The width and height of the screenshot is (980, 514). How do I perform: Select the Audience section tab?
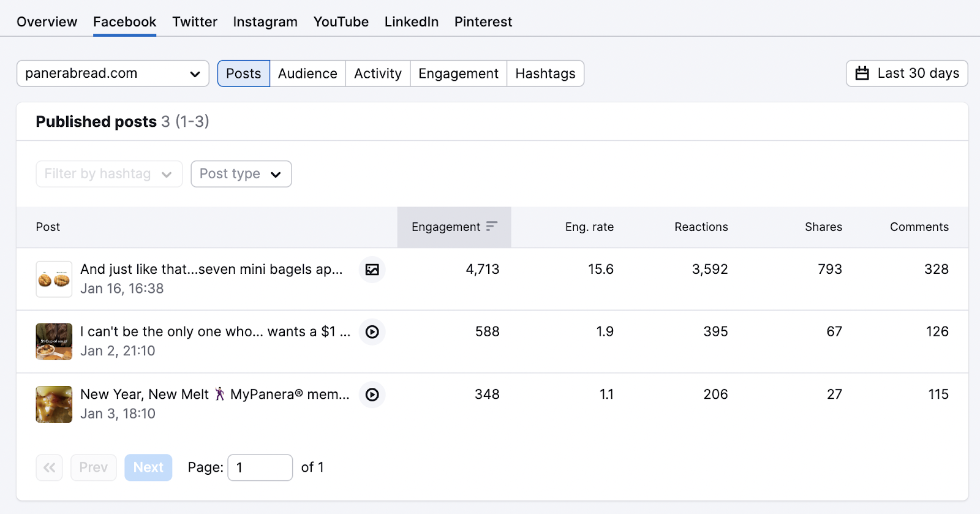point(307,74)
